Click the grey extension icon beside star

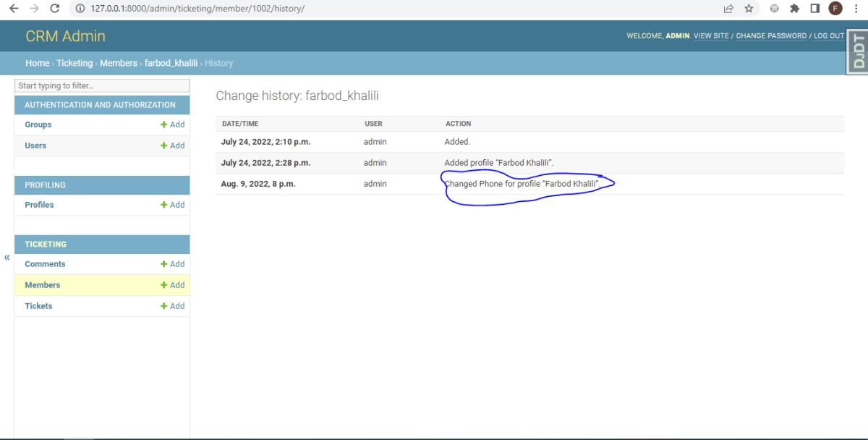pyautogui.click(x=774, y=9)
